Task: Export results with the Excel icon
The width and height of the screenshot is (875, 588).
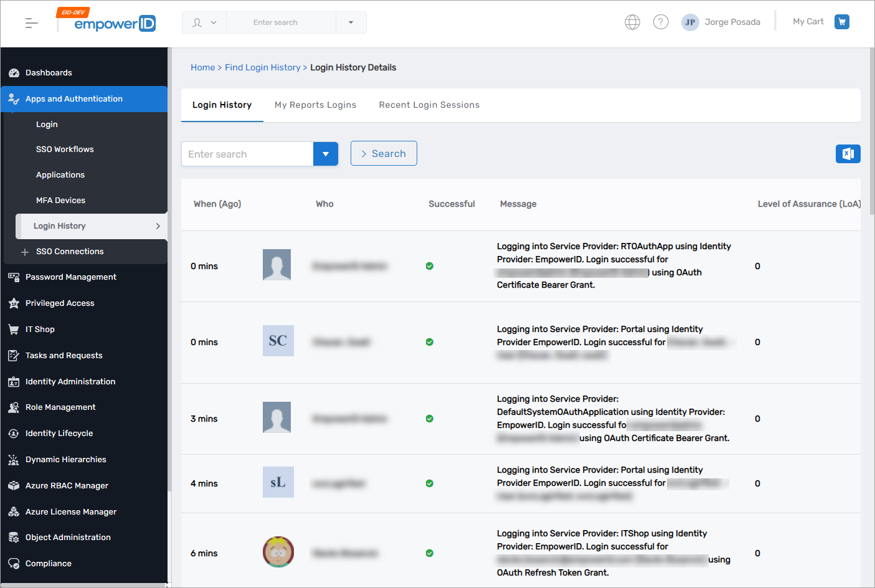Action: click(848, 154)
